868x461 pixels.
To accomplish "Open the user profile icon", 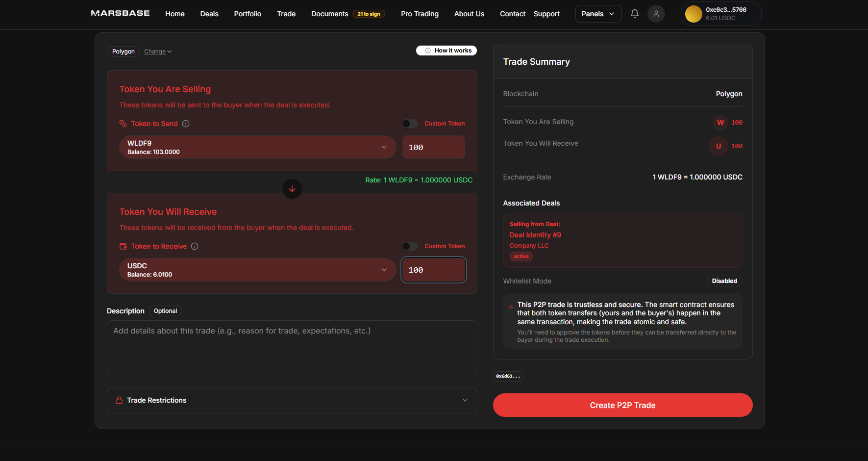I will coord(656,14).
